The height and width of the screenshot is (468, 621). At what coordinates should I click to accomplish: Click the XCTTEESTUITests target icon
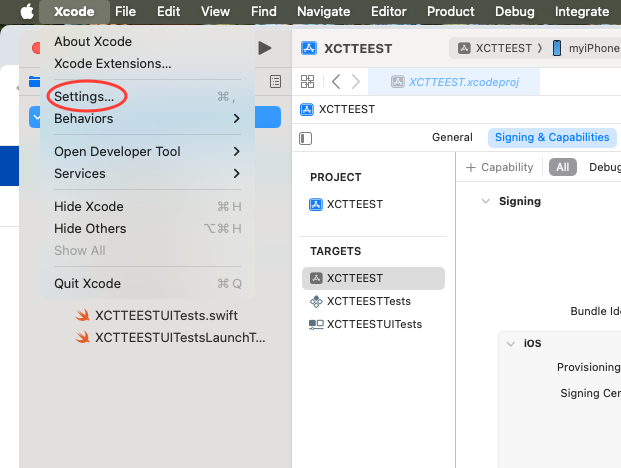[x=316, y=324]
